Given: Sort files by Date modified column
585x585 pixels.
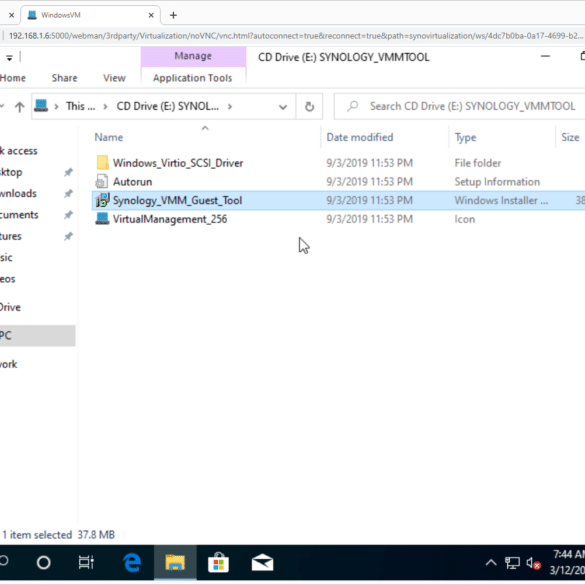Looking at the screenshot, I should tap(360, 137).
